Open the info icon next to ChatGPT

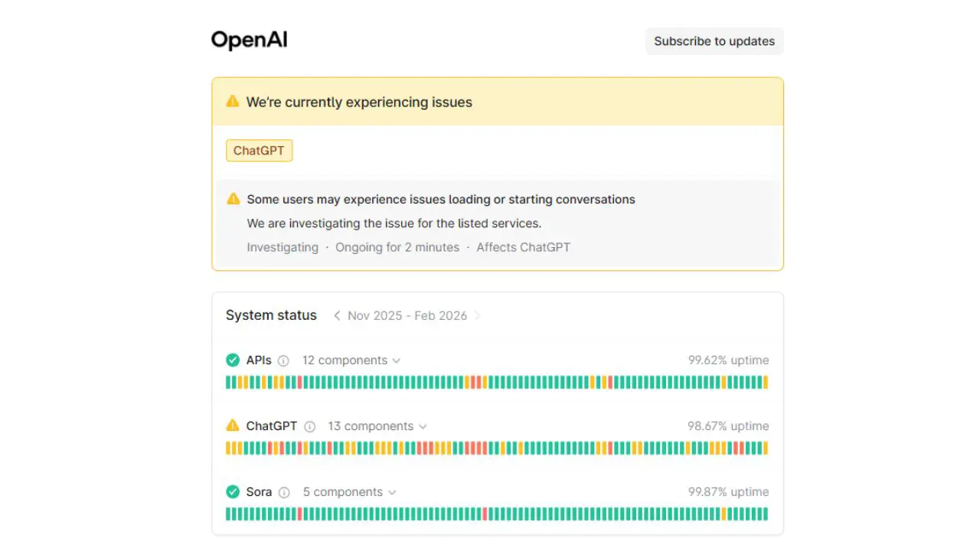click(309, 426)
